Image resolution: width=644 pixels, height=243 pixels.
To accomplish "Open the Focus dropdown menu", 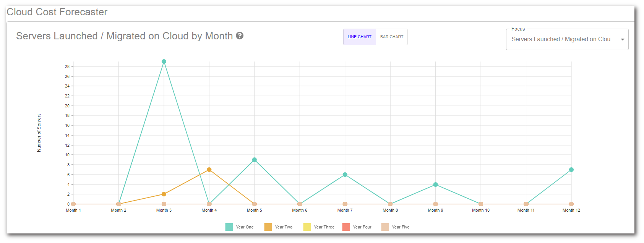I will pos(563,39).
